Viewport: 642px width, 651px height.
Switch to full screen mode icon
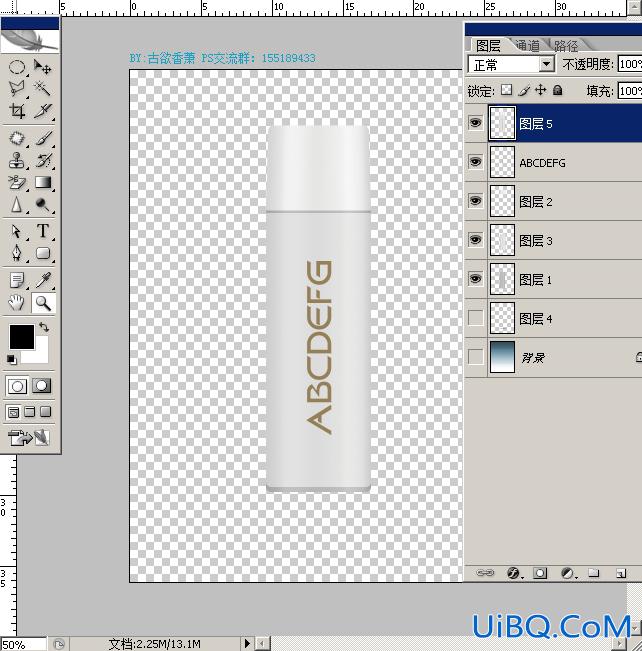[x=45, y=412]
